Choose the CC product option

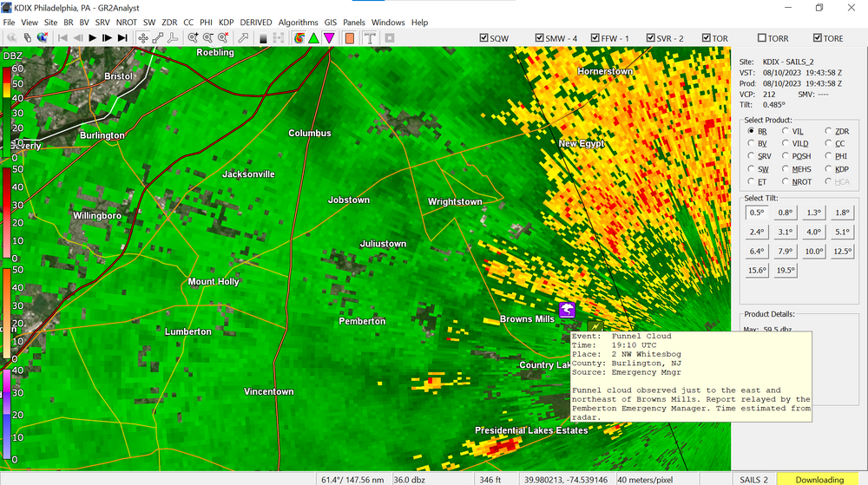828,143
